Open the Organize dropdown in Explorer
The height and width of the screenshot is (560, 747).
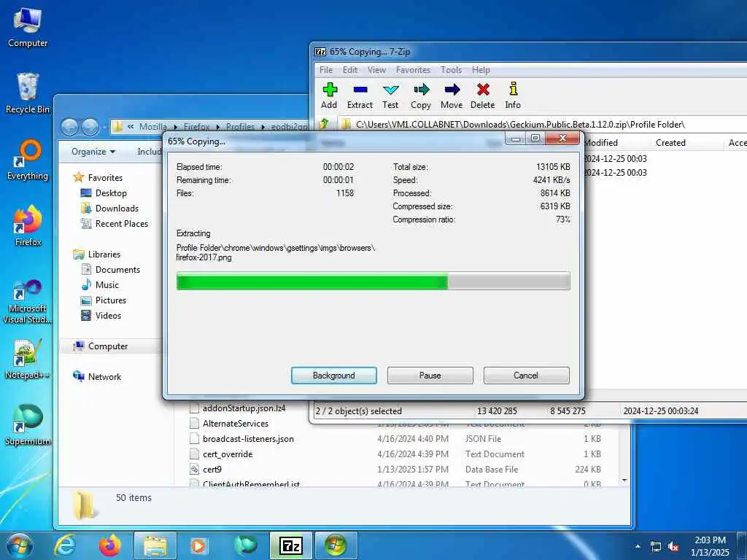93,152
